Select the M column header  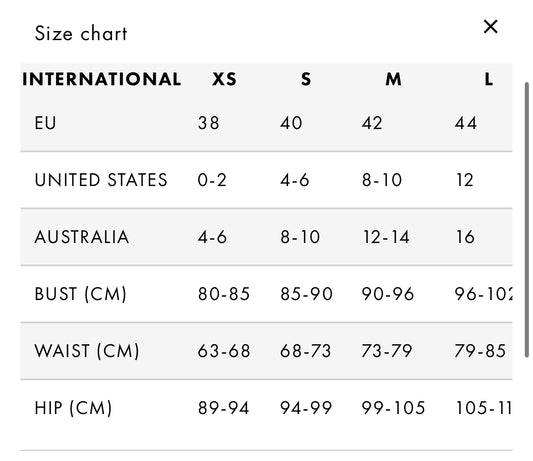click(394, 79)
